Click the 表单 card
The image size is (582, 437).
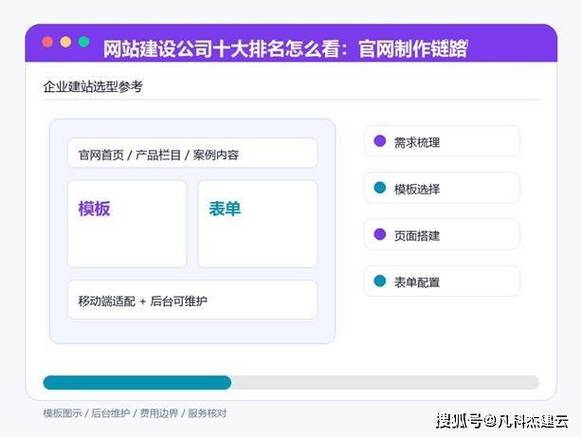tap(258, 224)
